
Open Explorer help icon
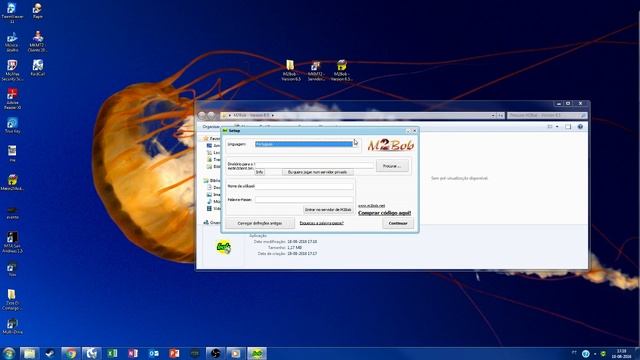[x=580, y=127]
